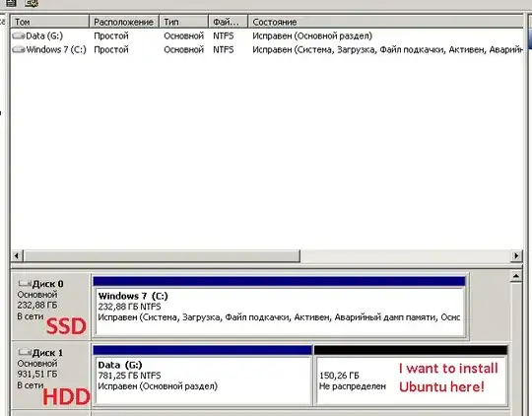Click the black unallocated header bar on Диск 1
The image size is (532, 416).
point(411,350)
